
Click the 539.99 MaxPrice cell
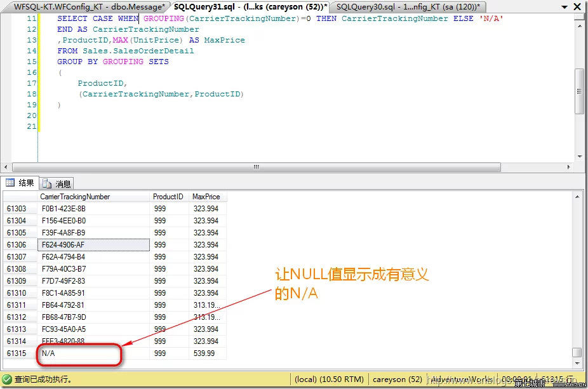pyautogui.click(x=207, y=353)
